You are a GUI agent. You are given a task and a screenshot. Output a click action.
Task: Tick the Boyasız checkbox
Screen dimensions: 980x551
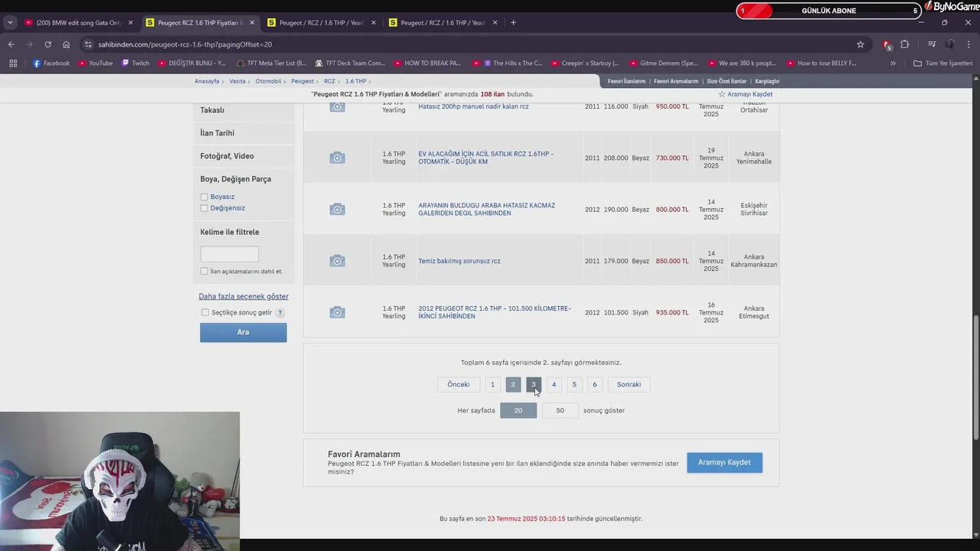(x=204, y=197)
